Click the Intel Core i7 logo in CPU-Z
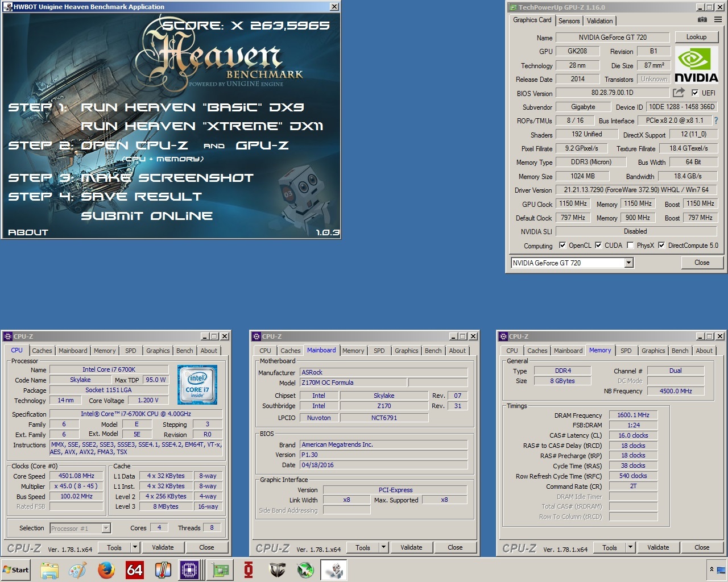Viewport: 728px width, 582px height. 197,385
